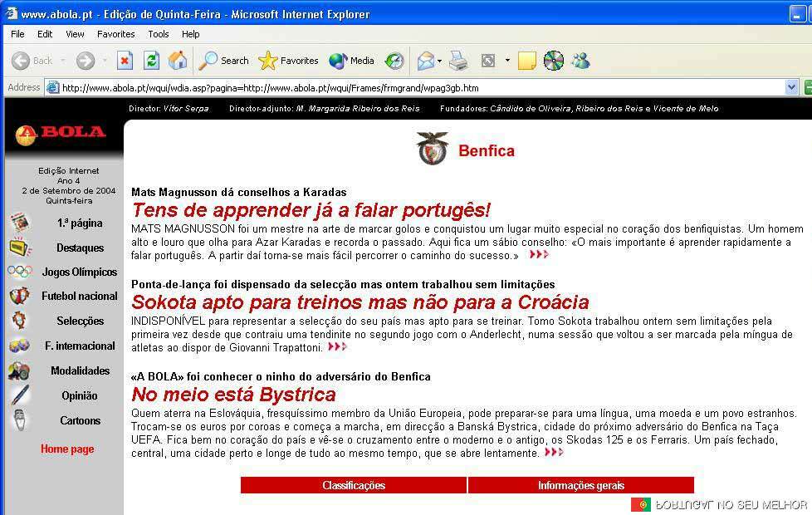Click 'Director-adjunto: M. Margarida Ribeiro dos Reis' text
Screen dimensions: 812x515
324,108
